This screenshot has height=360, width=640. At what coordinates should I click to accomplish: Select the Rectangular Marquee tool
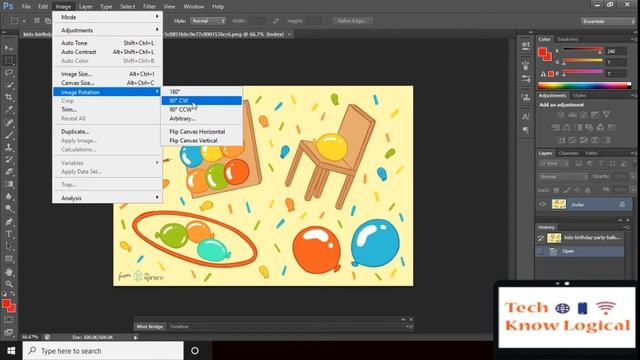[x=9, y=60]
